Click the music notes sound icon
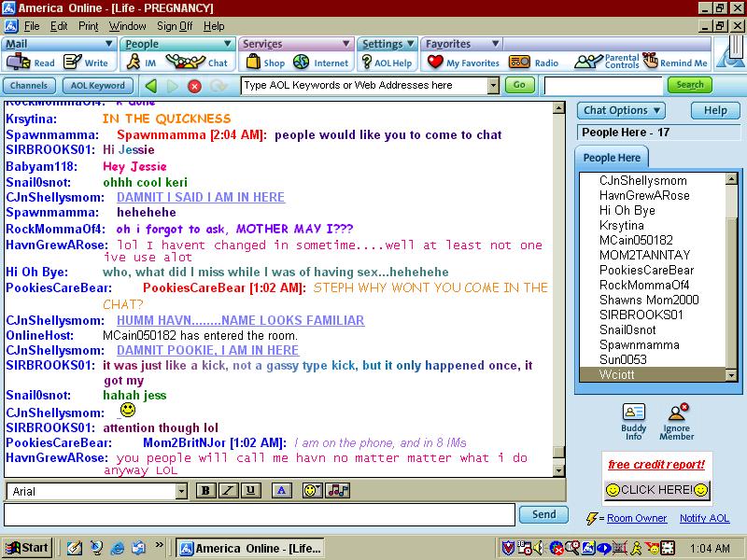This screenshot has width=747, height=560. [338, 491]
